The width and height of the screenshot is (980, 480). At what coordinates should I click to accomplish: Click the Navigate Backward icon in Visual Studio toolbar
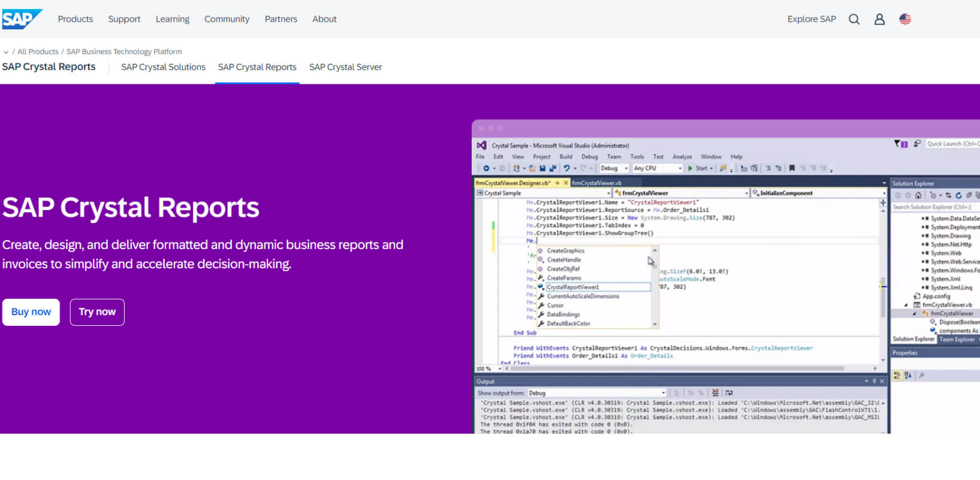pos(486,169)
